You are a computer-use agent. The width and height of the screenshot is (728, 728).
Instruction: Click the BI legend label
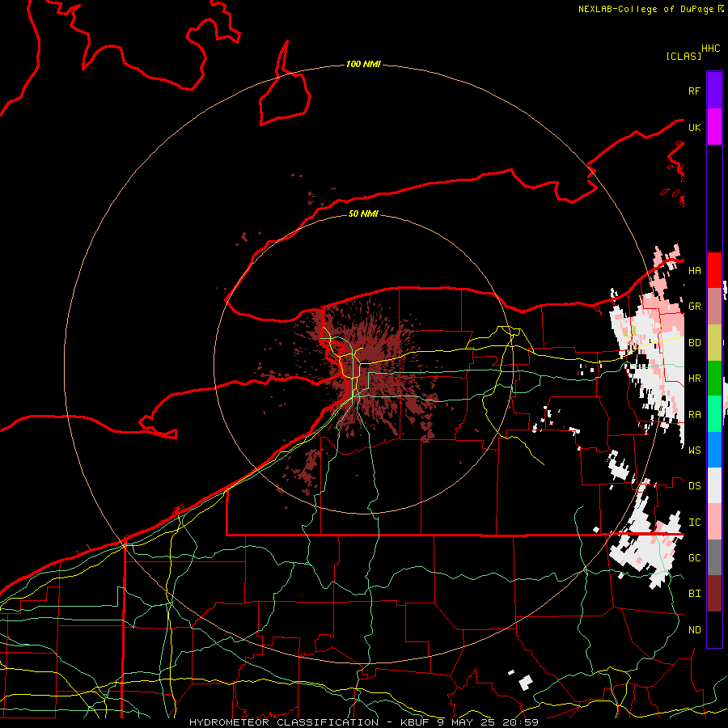point(694,594)
